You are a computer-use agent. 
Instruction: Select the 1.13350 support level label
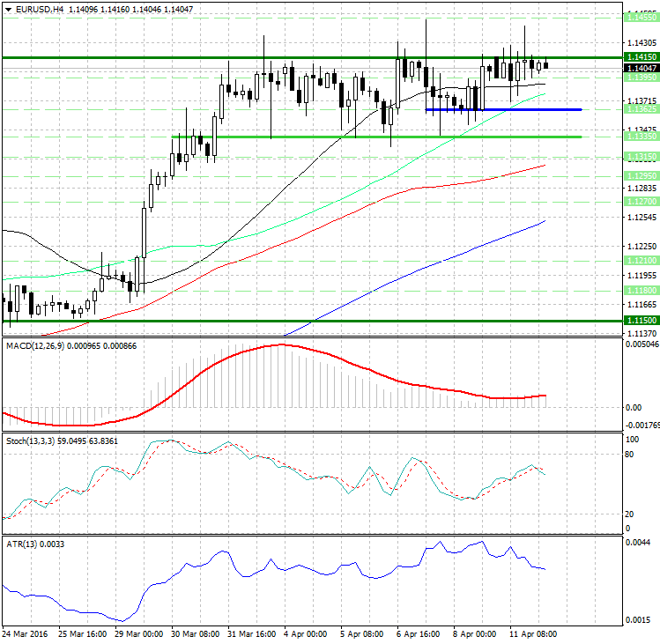point(641,137)
